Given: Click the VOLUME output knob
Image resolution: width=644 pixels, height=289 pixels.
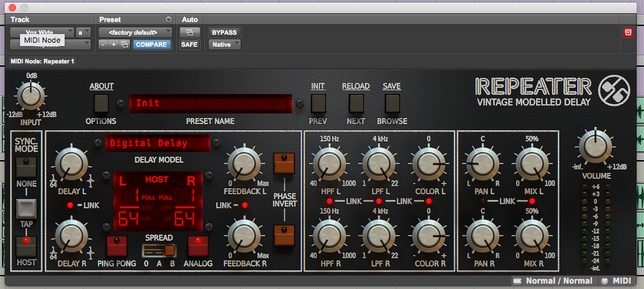Looking at the screenshot, I should [595, 148].
